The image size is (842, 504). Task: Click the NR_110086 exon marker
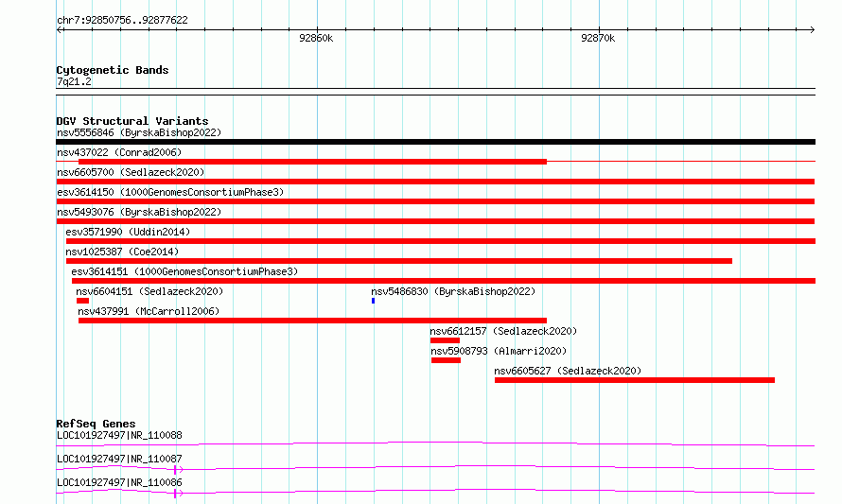(x=175, y=494)
